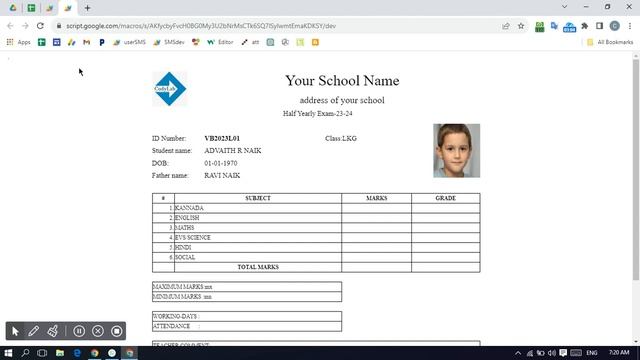Open Microsoft Edge from taskbar
The width and height of the screenshot is (640, 360).
point(77,353)
